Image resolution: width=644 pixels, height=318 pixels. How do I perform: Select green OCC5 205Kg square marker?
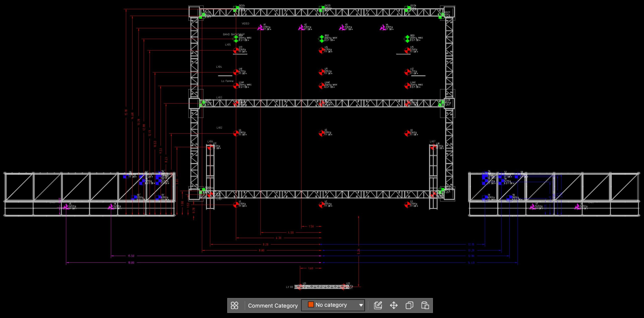pos(321,9)
